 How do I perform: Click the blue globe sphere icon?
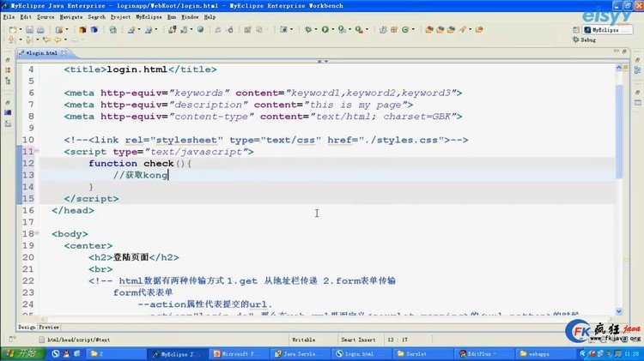coord(200,29)
